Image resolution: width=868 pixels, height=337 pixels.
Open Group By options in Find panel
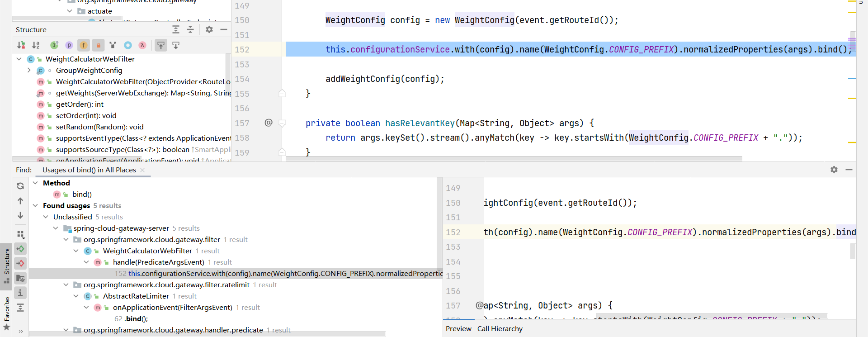20,234
